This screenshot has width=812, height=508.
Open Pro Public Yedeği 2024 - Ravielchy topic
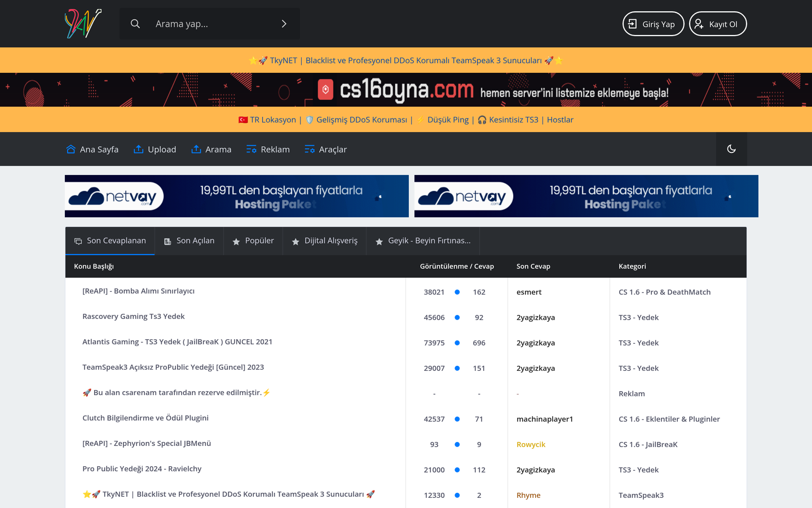(x=142, y=469)
